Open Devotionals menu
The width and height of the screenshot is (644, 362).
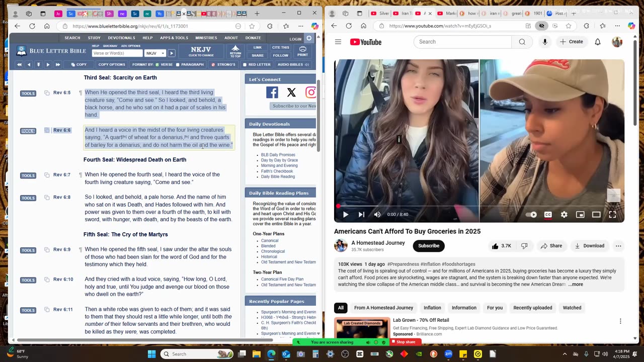point(121,38)
